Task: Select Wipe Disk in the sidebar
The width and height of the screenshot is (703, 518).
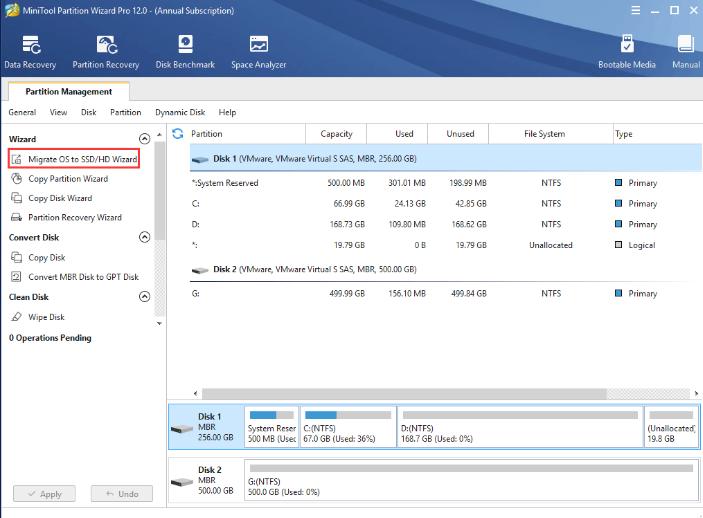Action: coord(46,317)
